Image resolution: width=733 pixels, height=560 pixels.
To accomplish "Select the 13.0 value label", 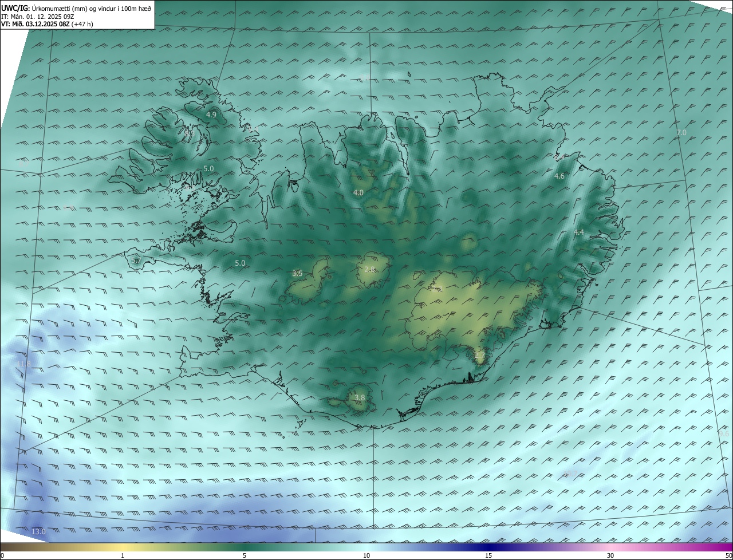I will 38,531.
